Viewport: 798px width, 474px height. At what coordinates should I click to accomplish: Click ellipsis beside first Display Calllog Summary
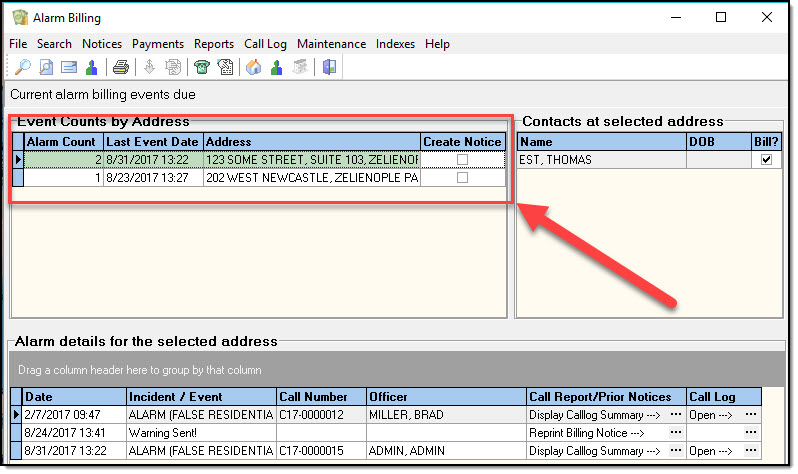coord(676,415)
